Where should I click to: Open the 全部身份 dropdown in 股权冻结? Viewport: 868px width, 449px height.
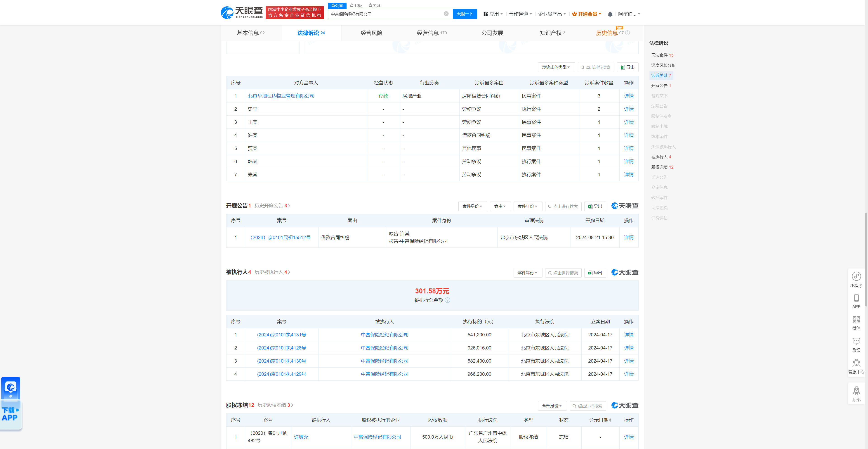[552, 406]
